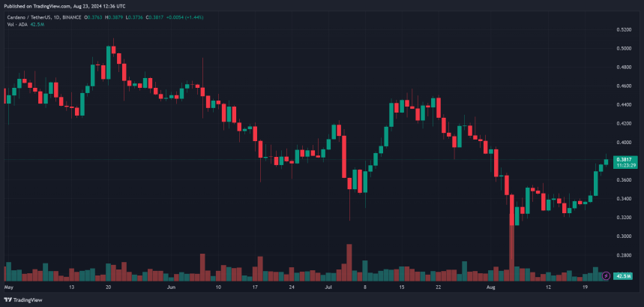Click the volume value 42.5M in legend
The height and width of the screenshot is (307, 644).
click(37, 24)
